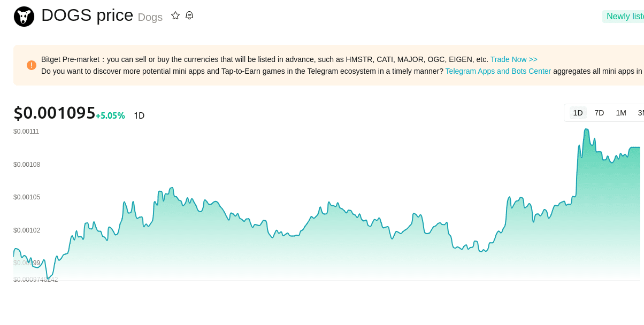Click the $0.00108 y-axis label
Screen dimensions: 644x325
coord(27,165)
